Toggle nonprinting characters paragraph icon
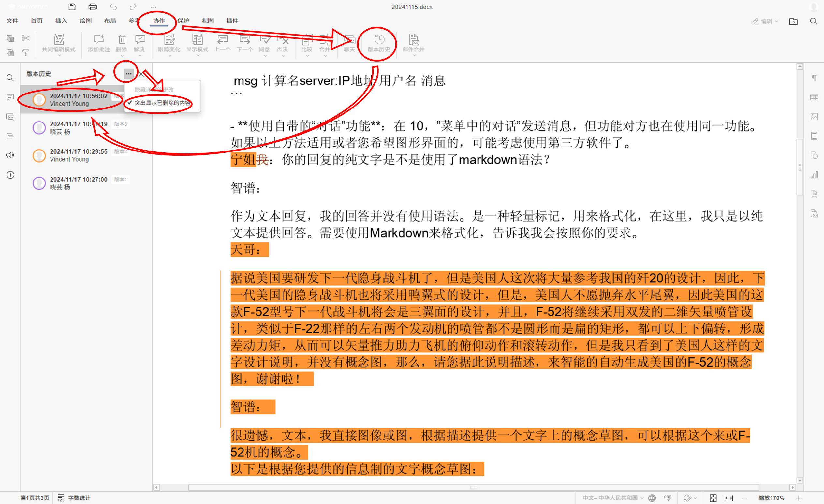The image size is (824, 504). coord(814,78)
